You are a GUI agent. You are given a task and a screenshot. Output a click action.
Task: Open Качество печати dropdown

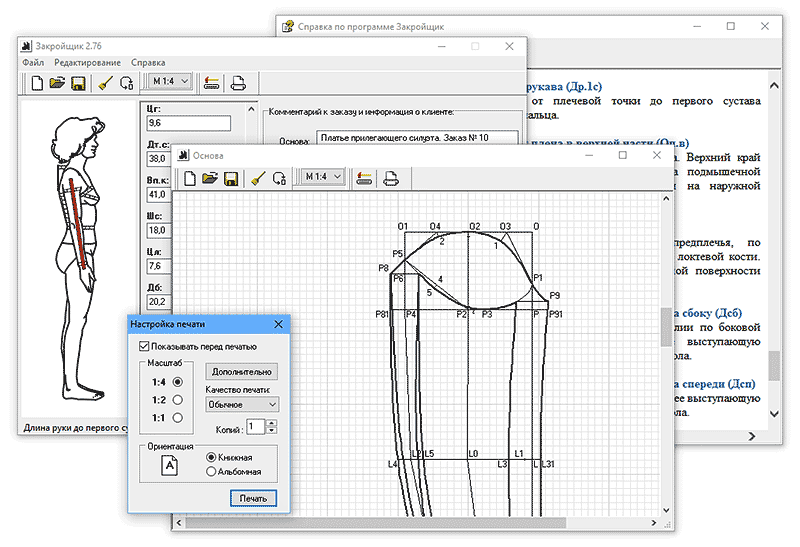[x=242, y=404]
